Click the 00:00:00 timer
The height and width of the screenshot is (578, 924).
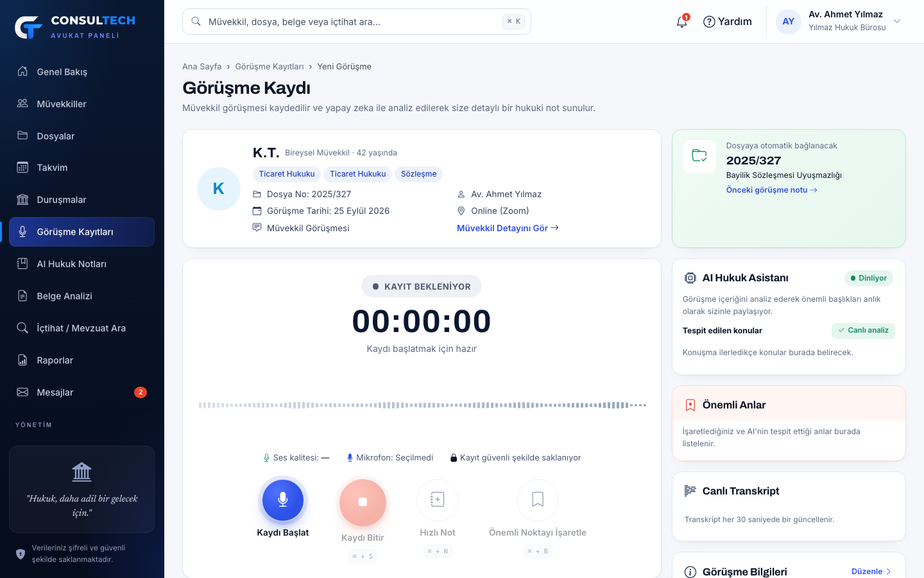[422, 321]
